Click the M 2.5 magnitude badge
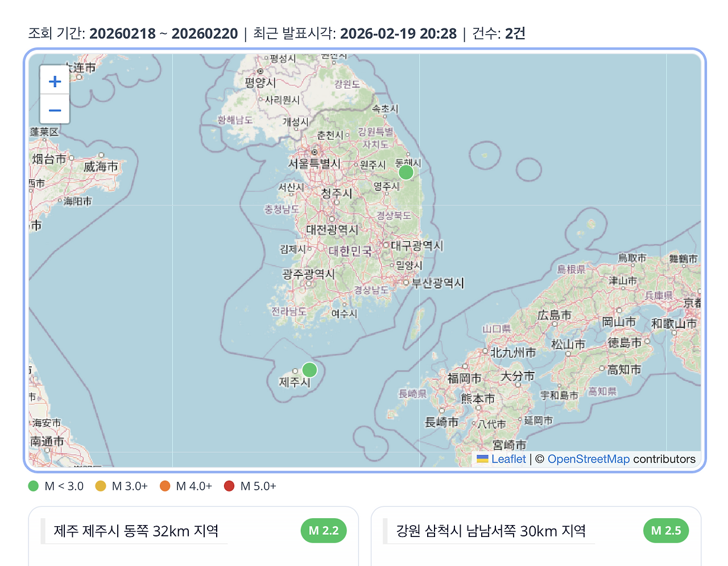 [665, 530]
